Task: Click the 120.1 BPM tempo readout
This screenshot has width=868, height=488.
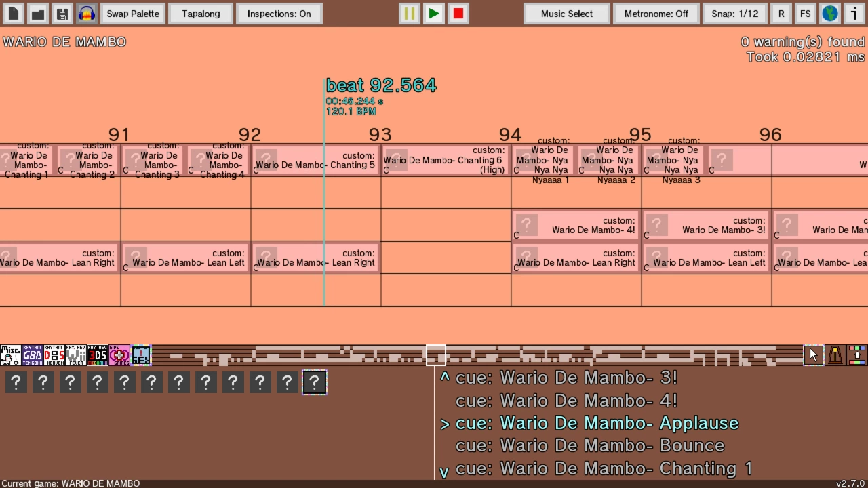Action: (351, 111)
